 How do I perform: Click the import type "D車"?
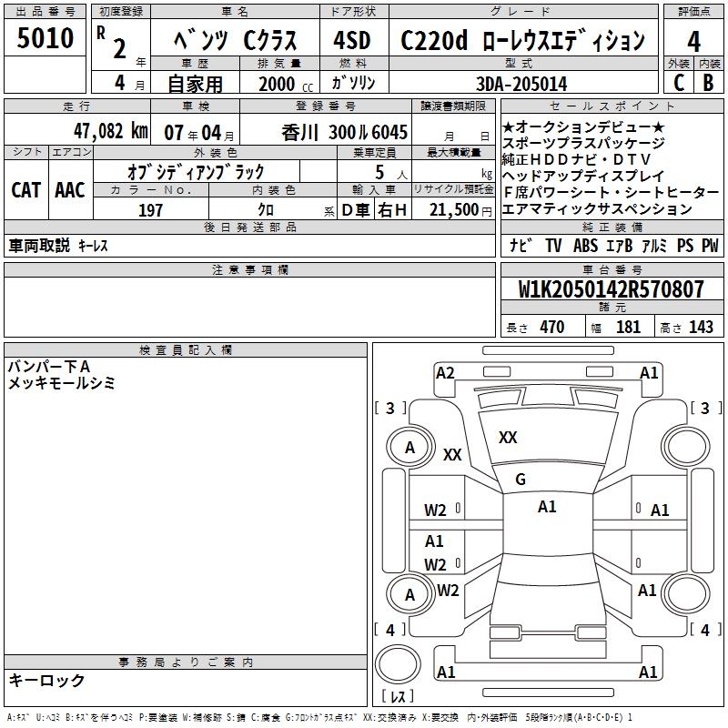point(356,210)
